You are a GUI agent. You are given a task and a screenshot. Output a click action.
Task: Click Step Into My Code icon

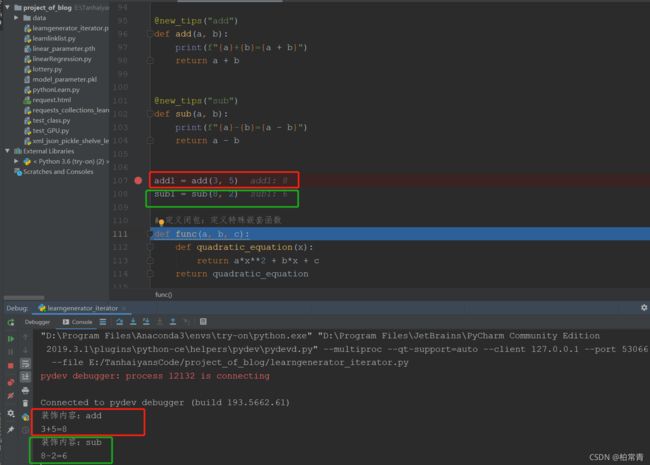click(146, 322)
